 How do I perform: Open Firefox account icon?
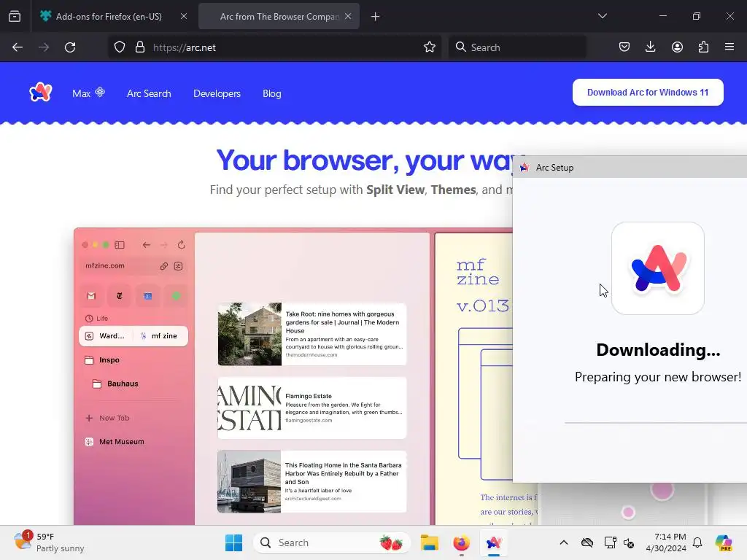677,47
